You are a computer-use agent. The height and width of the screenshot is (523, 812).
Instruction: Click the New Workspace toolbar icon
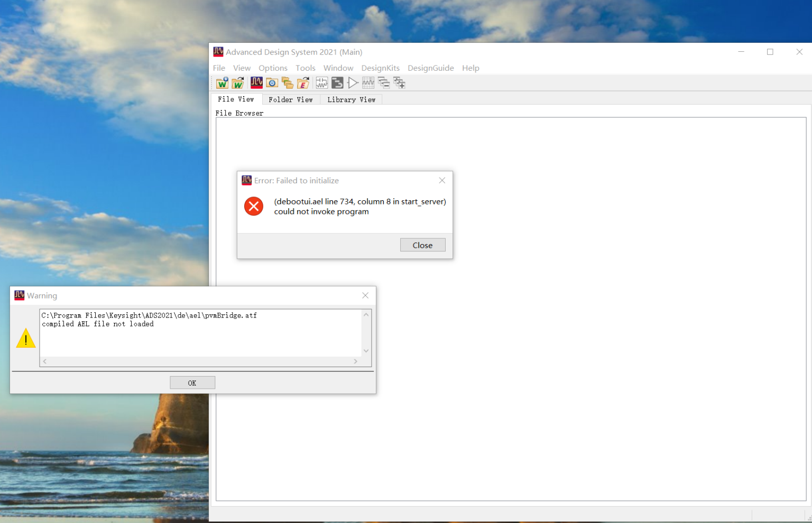click(222, 83)
